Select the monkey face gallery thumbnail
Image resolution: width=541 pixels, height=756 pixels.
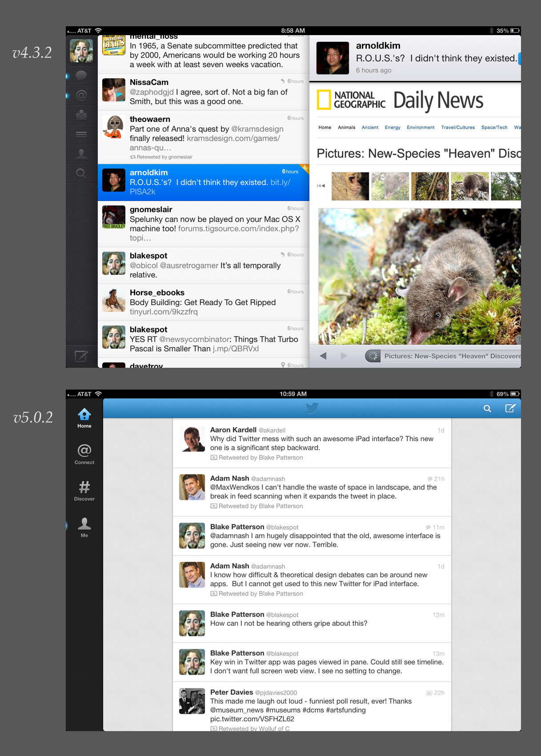pyautogui.click(x=350, y=186)
